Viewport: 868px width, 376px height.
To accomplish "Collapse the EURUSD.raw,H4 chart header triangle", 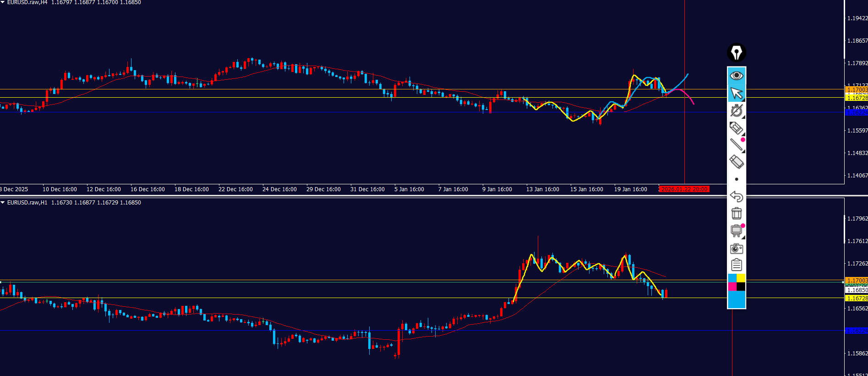I will click(x=3, y=3).
